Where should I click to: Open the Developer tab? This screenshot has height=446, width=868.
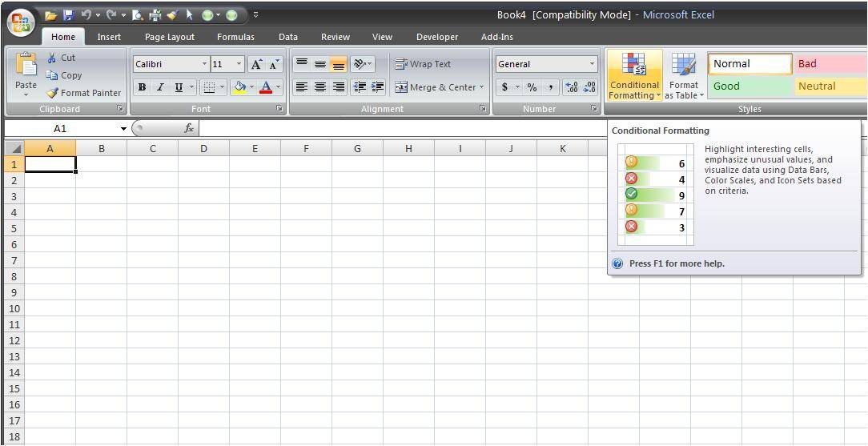pyautogui.click(x=437, y=37)
